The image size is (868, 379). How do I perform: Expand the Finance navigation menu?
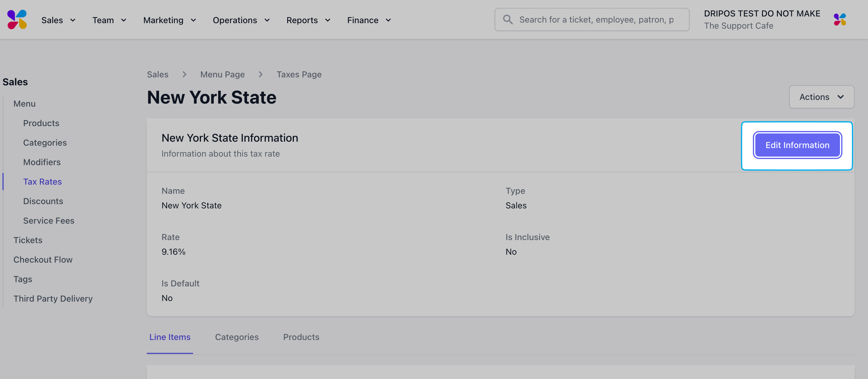pyautogui.click(x=369, y=20)
